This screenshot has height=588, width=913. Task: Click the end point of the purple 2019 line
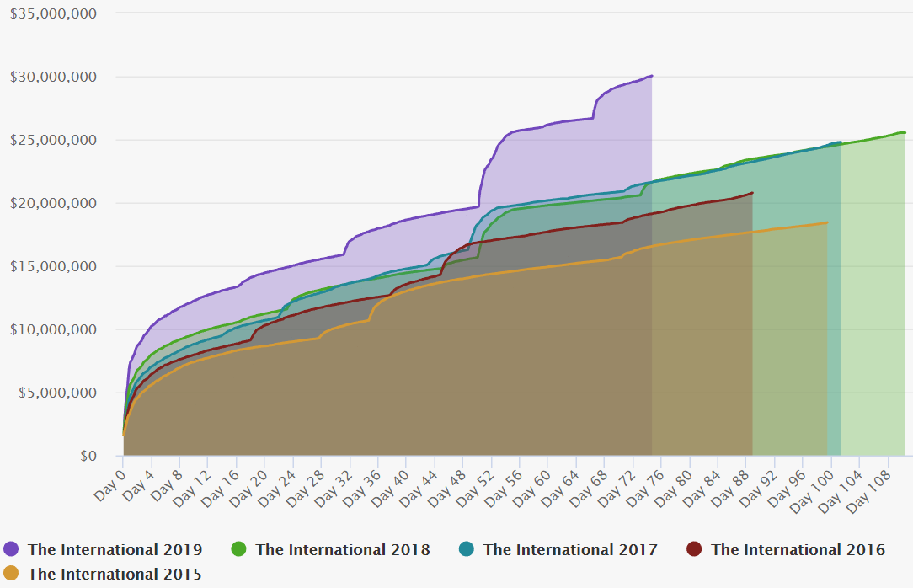pos(652,76)
